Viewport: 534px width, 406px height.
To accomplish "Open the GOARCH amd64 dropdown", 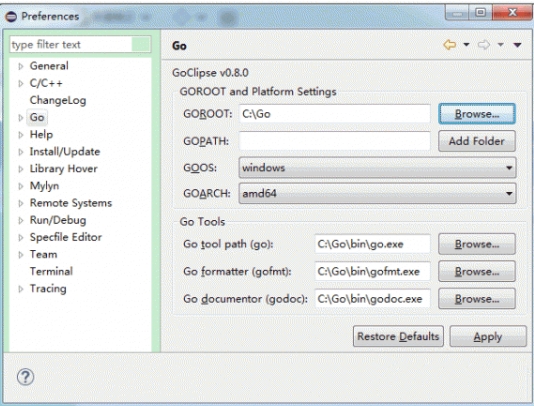I will (x=377, y=193).
